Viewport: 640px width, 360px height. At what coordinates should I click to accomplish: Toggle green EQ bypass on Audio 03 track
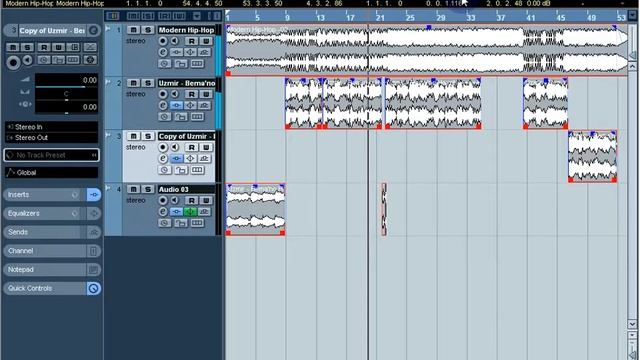coord(190,211)
